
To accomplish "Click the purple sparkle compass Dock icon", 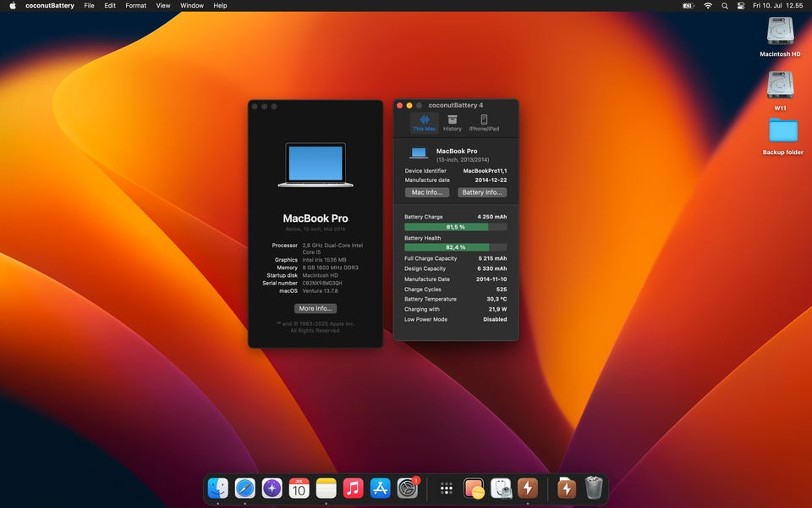I will (272, 489).
